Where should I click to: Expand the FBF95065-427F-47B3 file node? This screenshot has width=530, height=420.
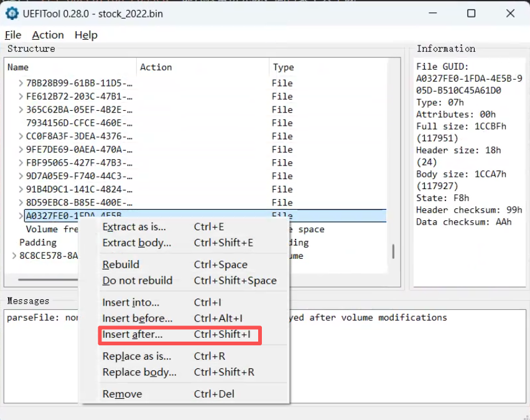tap(21, 162)
